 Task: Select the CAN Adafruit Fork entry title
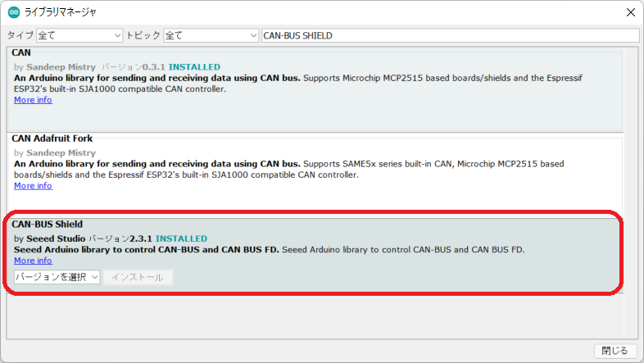click(x=52, y=138)
